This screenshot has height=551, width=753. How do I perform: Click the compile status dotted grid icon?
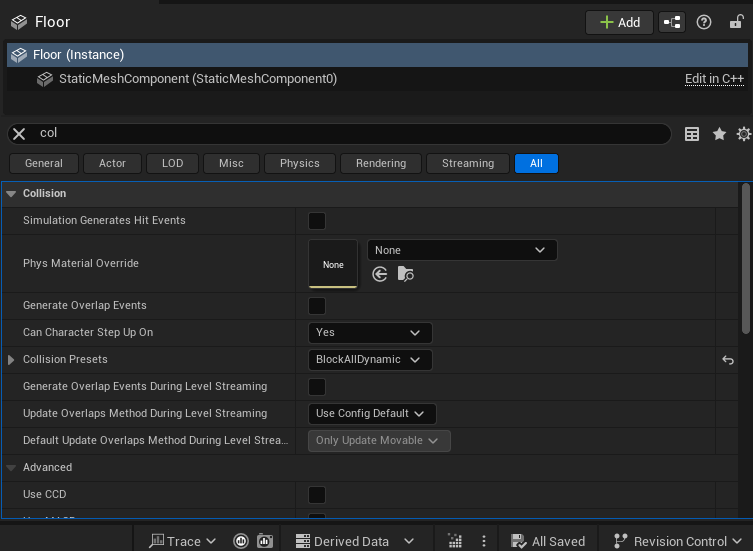455,541
